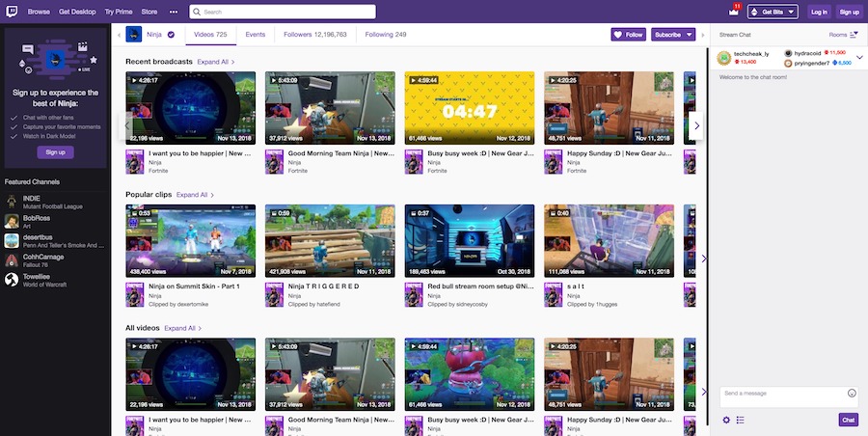Viewport: 868px width, 436px height.
Task: Open the Subscribe dropdown arrow
Action: coord(689,35)
